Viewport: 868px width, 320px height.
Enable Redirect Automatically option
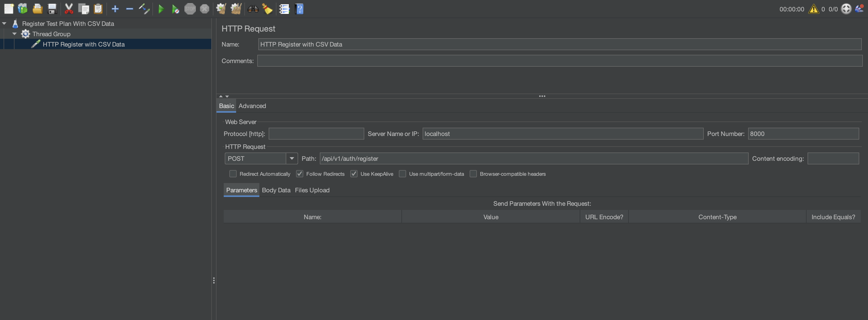233,174
